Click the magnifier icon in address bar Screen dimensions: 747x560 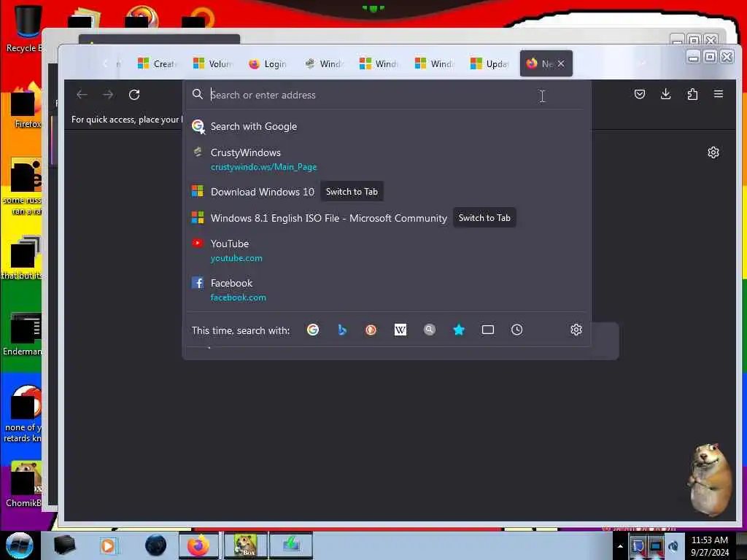[198, 94]
